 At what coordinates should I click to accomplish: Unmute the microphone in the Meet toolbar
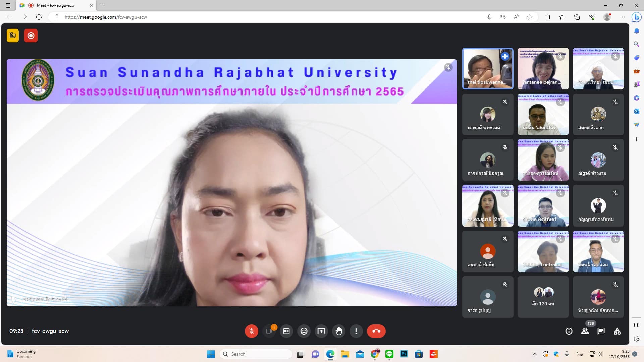pyautogui.click(x=251, y=331)
